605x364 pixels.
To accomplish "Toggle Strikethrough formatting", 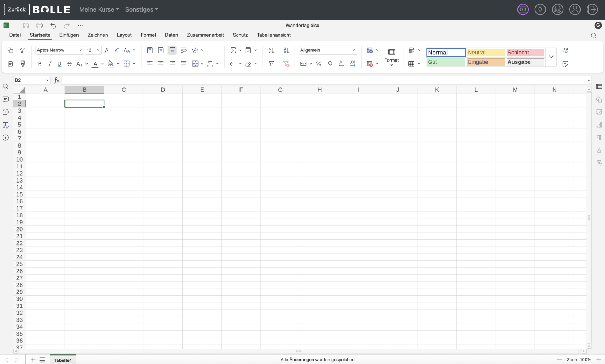I will click(x=70, y=64).
